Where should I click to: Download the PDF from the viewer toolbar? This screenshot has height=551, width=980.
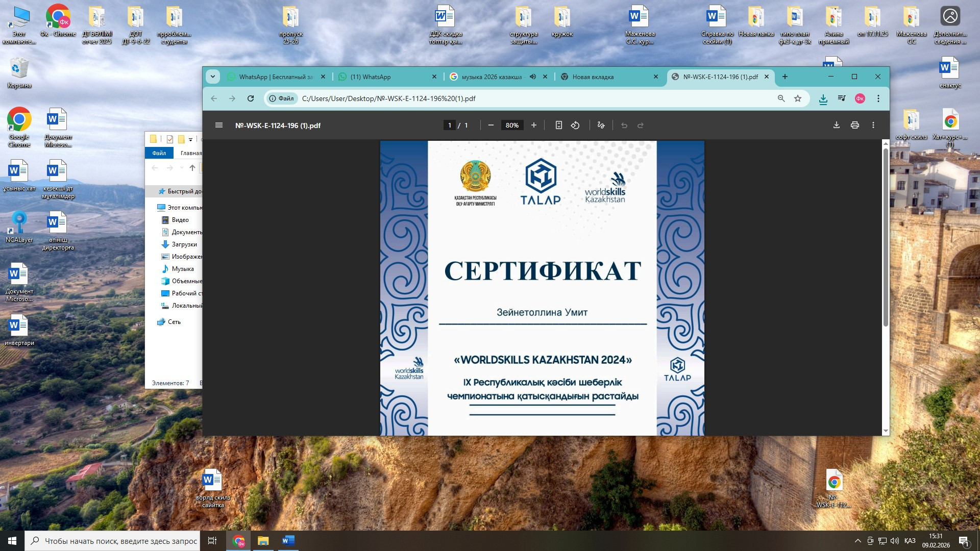point(837,125)
